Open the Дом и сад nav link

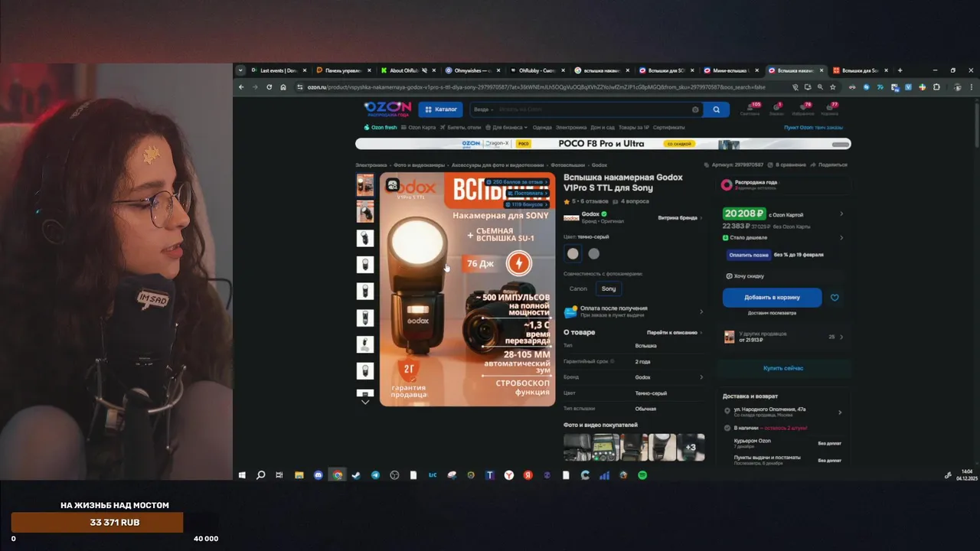pyautogui.click(x=603, y=127)
